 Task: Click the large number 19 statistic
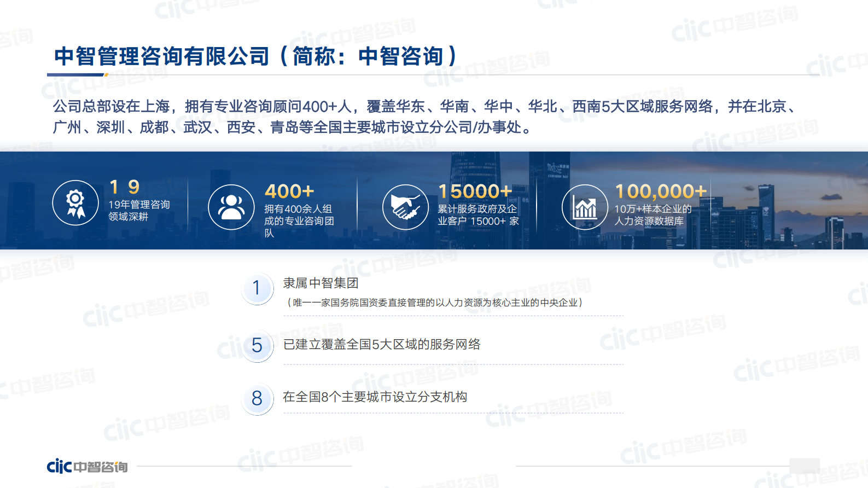click(125, 187)
